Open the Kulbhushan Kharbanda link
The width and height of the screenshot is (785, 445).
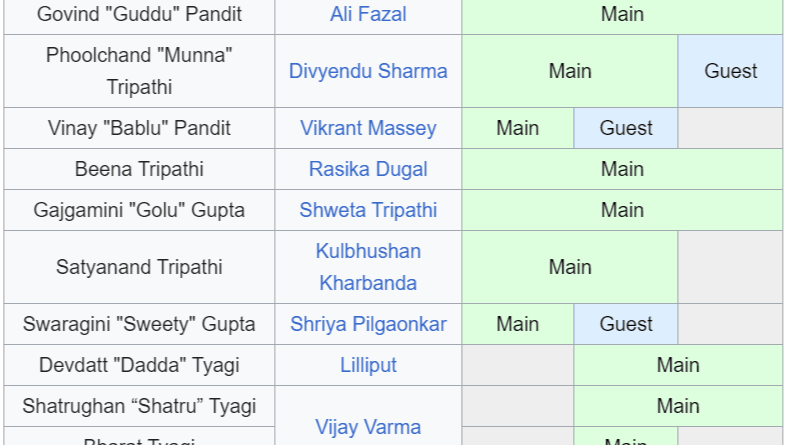coord(368,267)
